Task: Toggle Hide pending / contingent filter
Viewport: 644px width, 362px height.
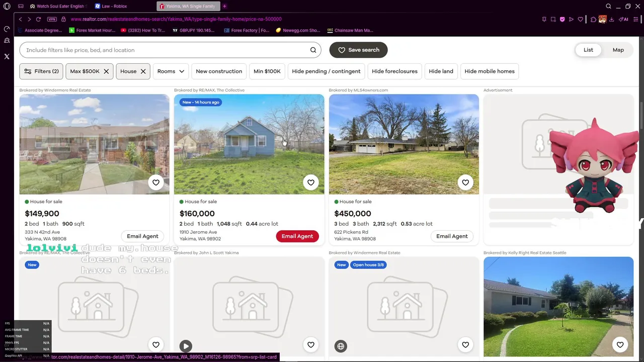Action: pyautogui.click(x=326, y=71)
